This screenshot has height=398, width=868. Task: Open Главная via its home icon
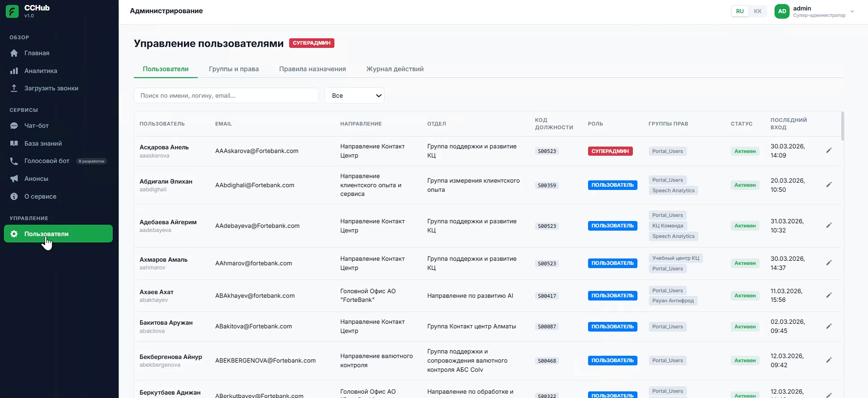14,53
